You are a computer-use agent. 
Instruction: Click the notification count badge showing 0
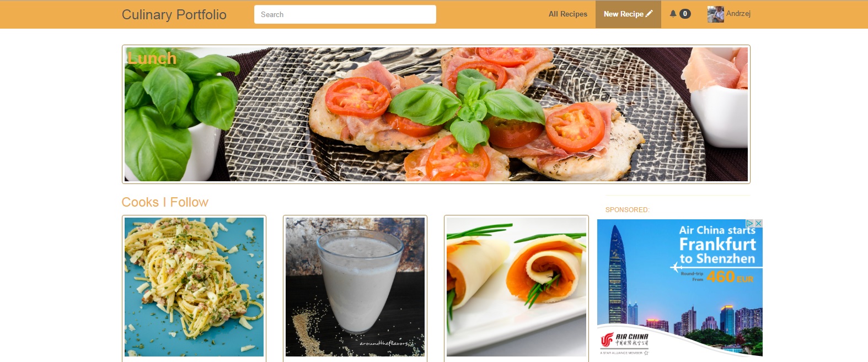(x=685, y=14)
